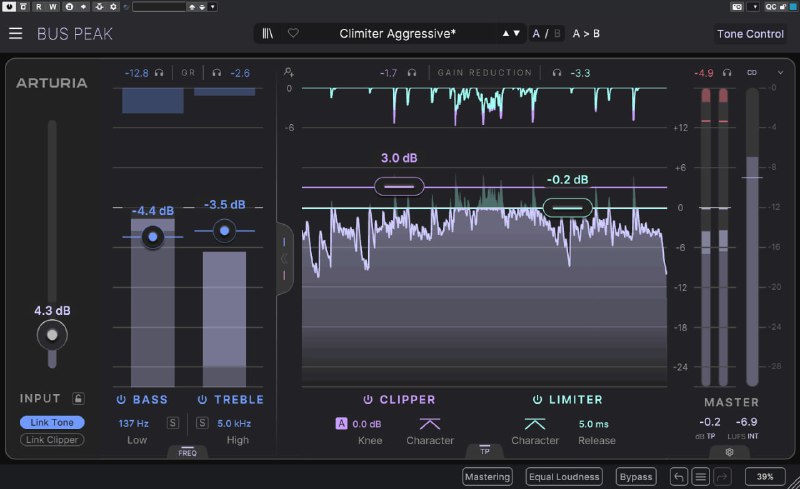Screen dimensions: 800x489
Task: Select the next preset arrow
Action: pos(516,33)
